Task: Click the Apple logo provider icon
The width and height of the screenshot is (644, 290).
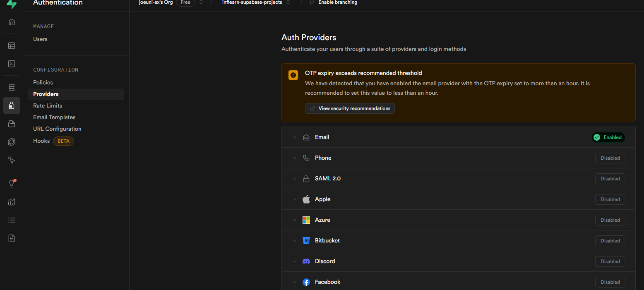Action: point(306,199)
